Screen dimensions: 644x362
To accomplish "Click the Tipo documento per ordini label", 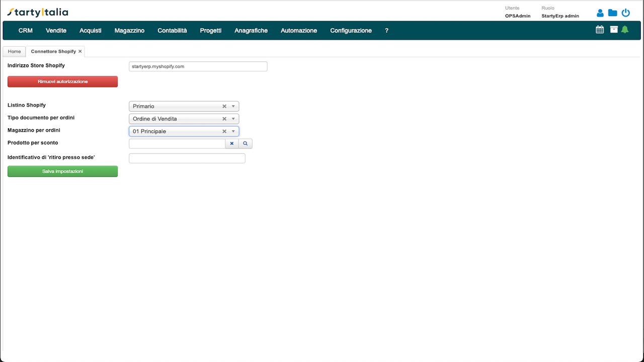I will (x=41, y=118).
